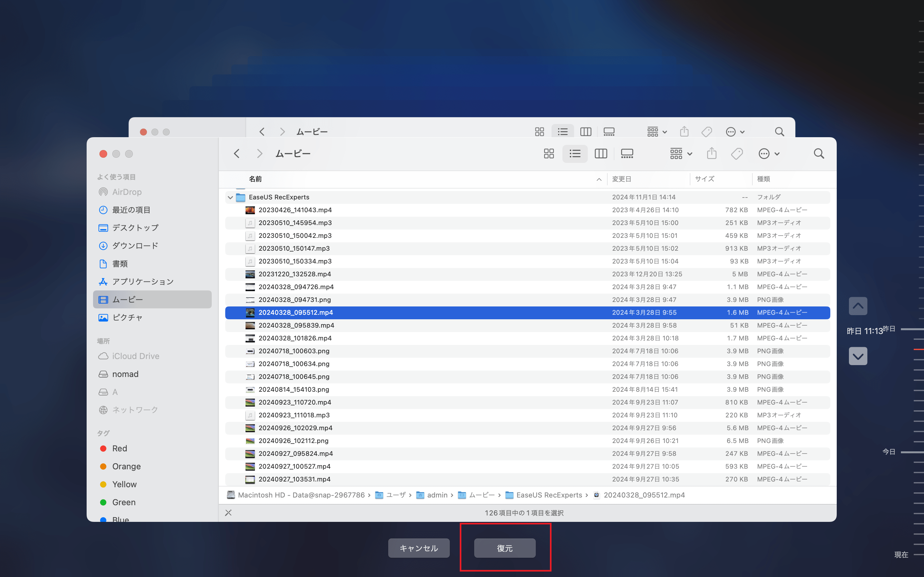Viewport: 924px width, 577px height.
Task: Click the Time Machine up arrow
Action: (x=858, y=306)
